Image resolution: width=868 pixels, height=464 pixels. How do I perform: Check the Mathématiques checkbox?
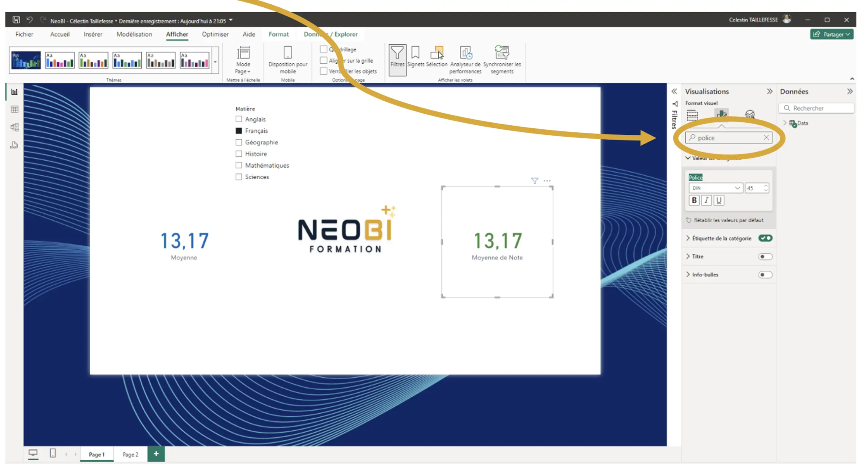click(x=239, y=165)
